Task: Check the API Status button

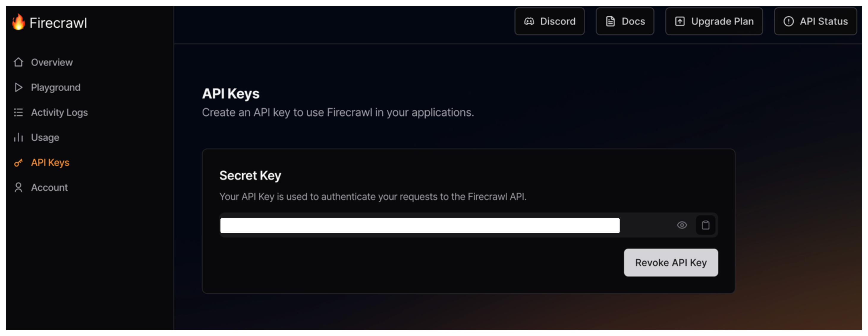Action: point(815,22)
